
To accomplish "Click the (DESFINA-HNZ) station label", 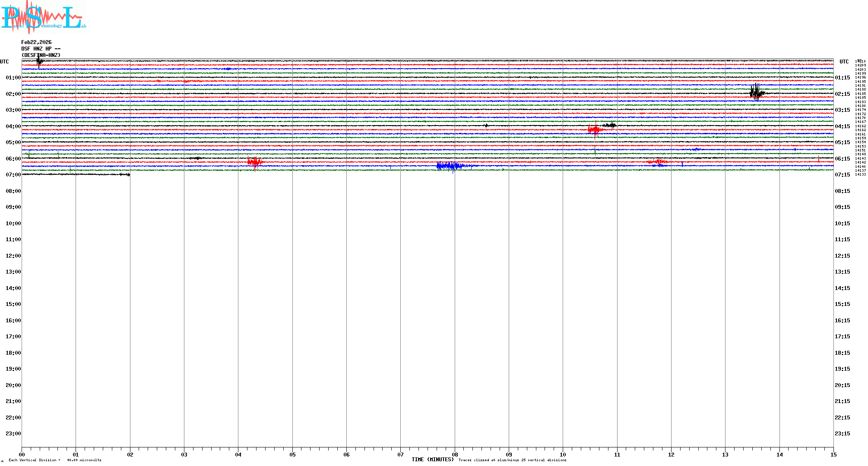I will (x=41, y=55).
